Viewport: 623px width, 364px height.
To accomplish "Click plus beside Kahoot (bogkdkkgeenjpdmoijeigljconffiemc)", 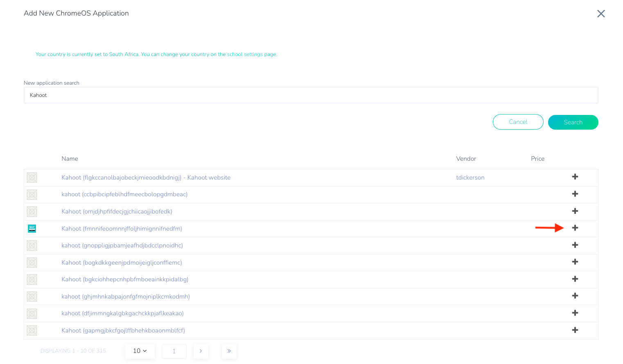I will 575,262.
